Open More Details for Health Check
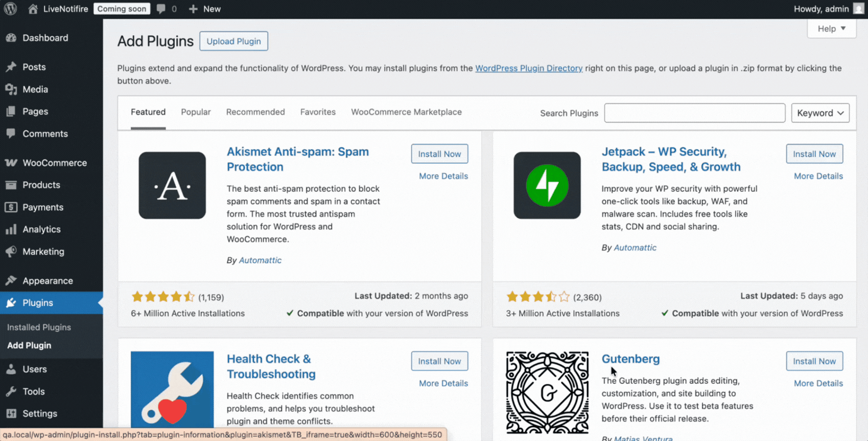The height and width of the screenshot is (441, 868). coord(443,383)
